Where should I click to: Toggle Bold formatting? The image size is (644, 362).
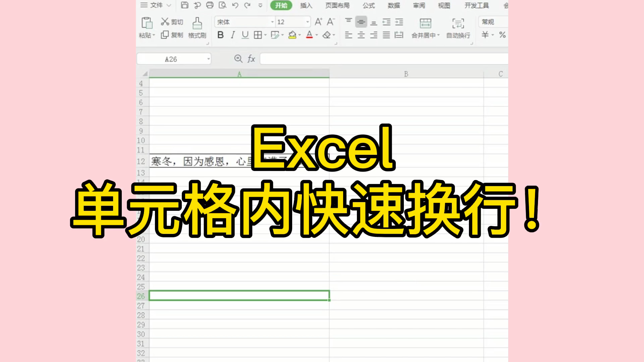coord(220,35)
